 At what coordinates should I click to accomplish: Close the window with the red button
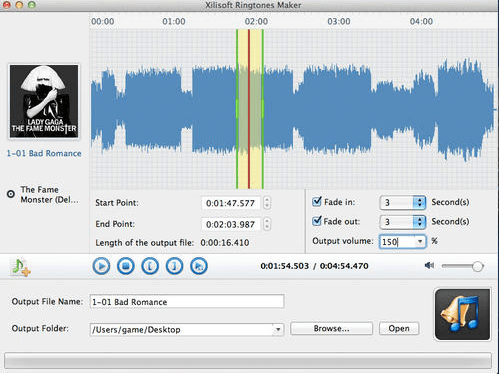click(x=6, y=5)
